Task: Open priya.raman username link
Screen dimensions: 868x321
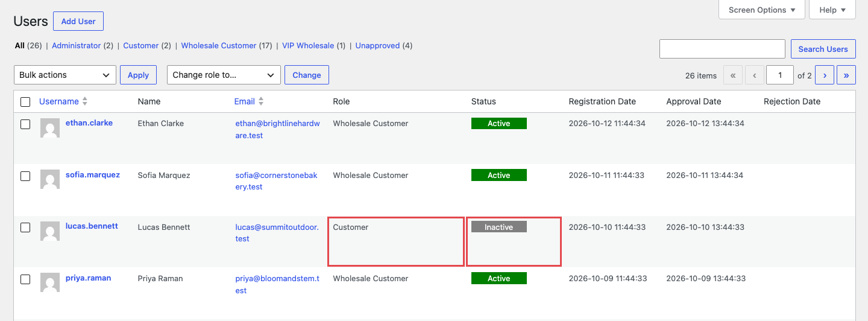Action: (x=88, y=278)
